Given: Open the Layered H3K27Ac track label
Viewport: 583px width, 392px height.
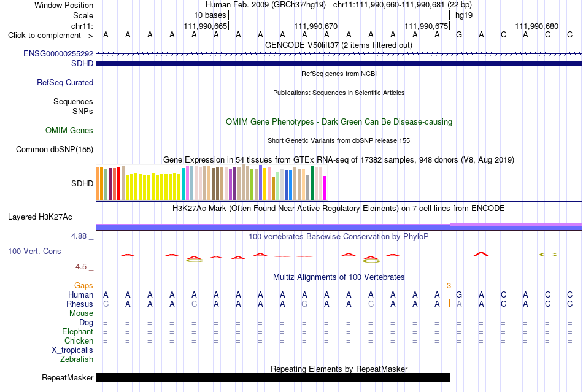Looking at the screenshot, I should point(40,217).
